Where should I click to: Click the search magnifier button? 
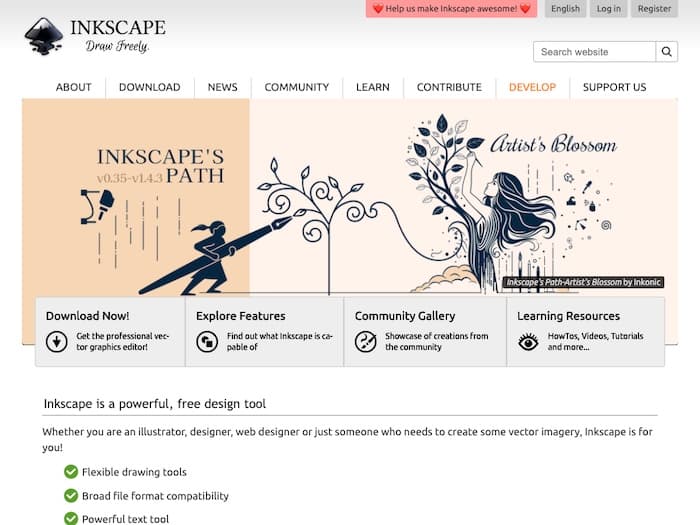[x=667, y=52]
